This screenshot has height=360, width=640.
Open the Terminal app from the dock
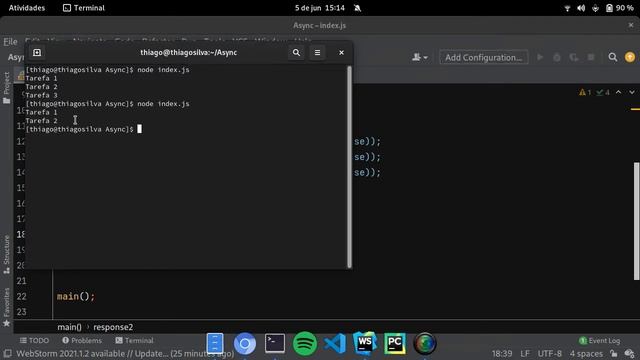pyautogui.click(x=275, y=343)
